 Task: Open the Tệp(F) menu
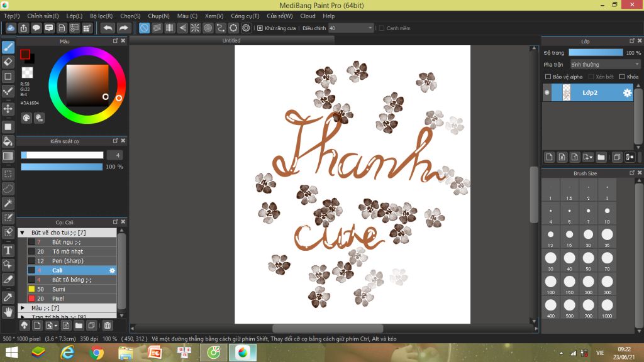(x=12, y=16)
